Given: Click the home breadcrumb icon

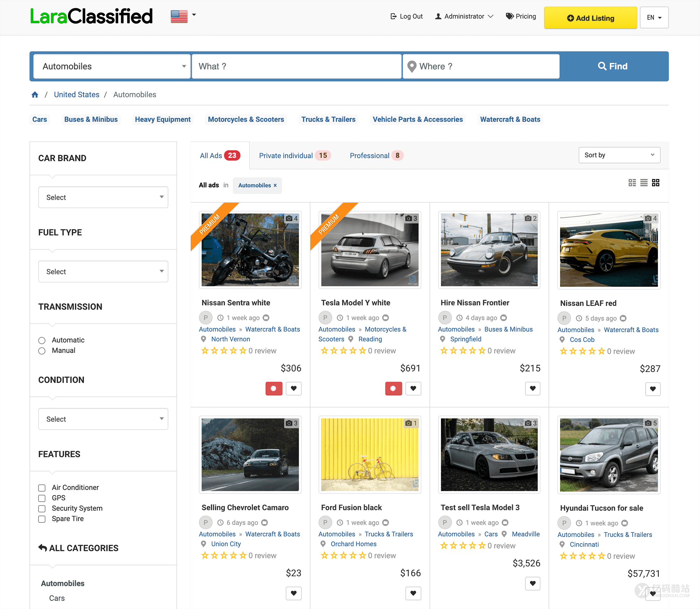Looking at the screenshot, I should coord(35,95).
